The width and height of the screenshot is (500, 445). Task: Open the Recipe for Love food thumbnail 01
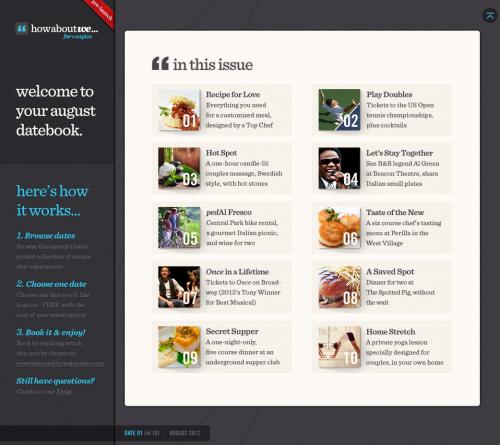click(x=179, y=110)
